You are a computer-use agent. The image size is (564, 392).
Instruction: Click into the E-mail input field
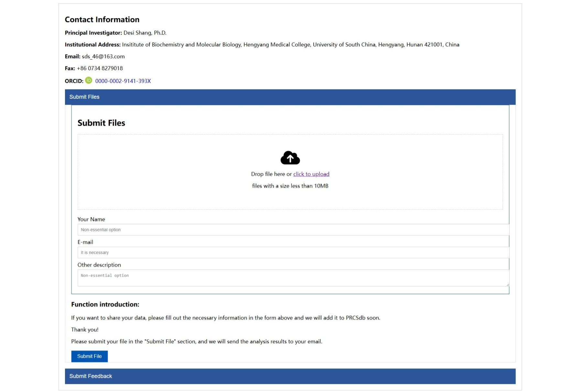point(293,253)
